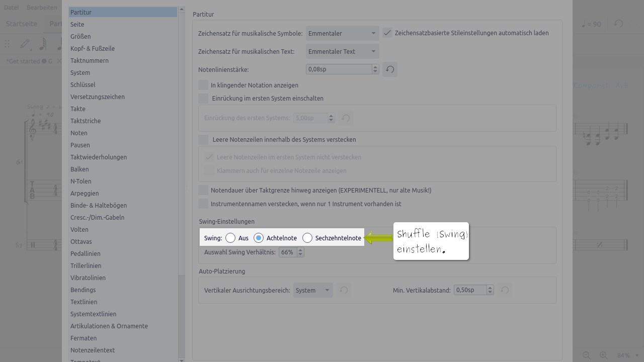Open the 'Datei' menu
The image size is (644, 362).
[12, 7]
